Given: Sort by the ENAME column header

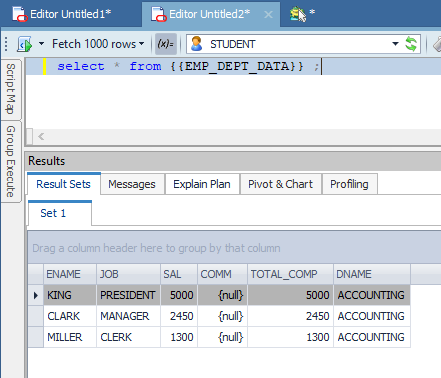Looking at the screenshot, I should (x=70, y=274).
